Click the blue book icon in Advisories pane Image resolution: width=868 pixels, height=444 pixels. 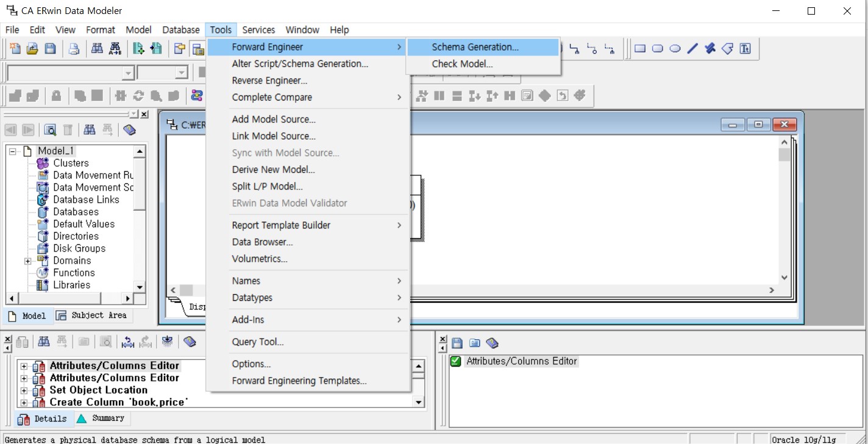point(492,344)
